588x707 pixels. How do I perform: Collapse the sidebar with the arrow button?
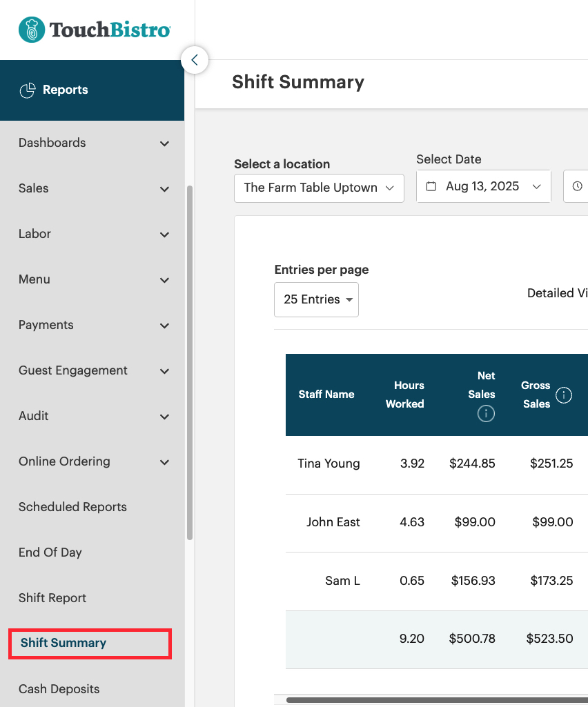coord(195,60)
